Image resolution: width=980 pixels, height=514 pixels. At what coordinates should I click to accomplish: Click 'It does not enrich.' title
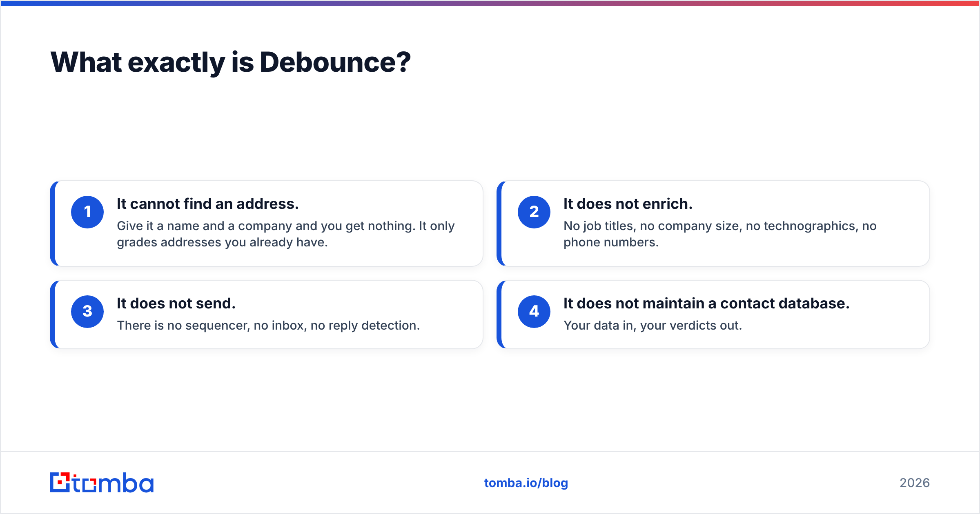[x=628, y=204]
